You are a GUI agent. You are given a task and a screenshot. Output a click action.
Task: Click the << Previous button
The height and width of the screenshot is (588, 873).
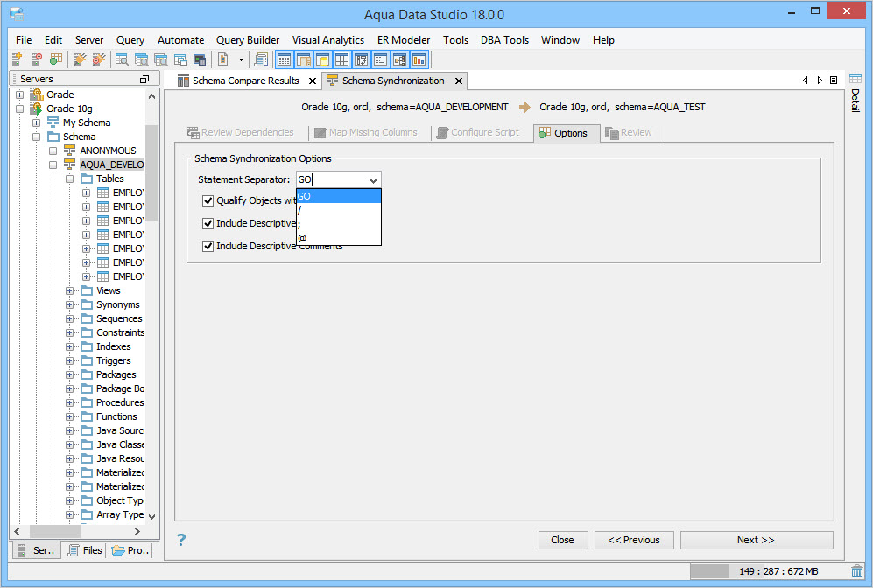(x=634, y=540)
